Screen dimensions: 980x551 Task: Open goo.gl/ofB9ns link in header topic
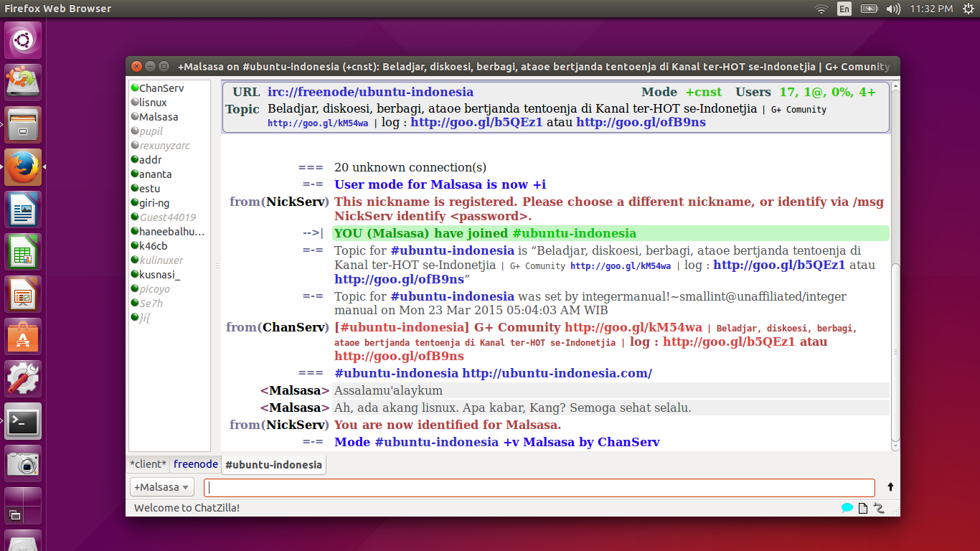[x=641, y=122]
